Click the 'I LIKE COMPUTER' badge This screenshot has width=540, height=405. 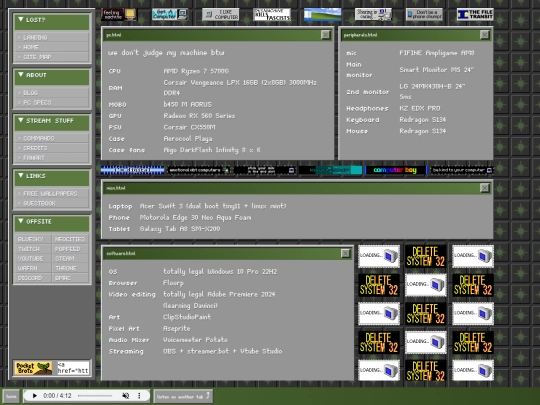coord(220,14)
